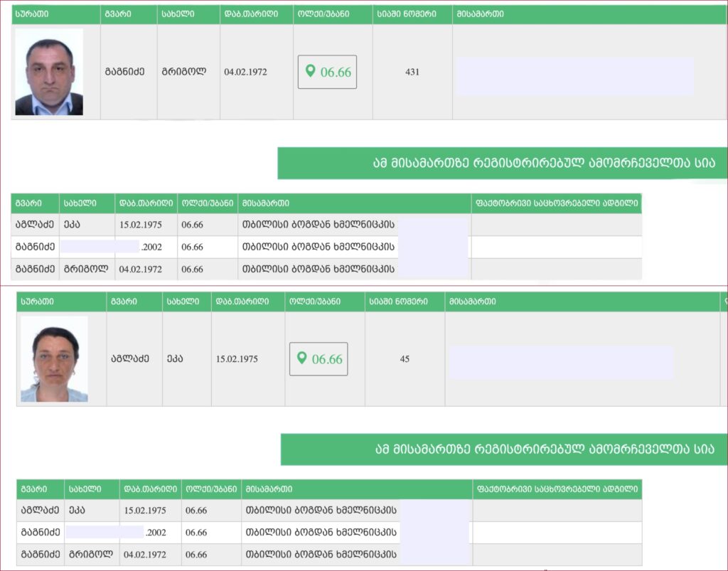The width and height of the screenshot is (728, 571).
Task: Select the გაგნიძე .2002 row in the table under record 45
Action: (x=329, y=533)
